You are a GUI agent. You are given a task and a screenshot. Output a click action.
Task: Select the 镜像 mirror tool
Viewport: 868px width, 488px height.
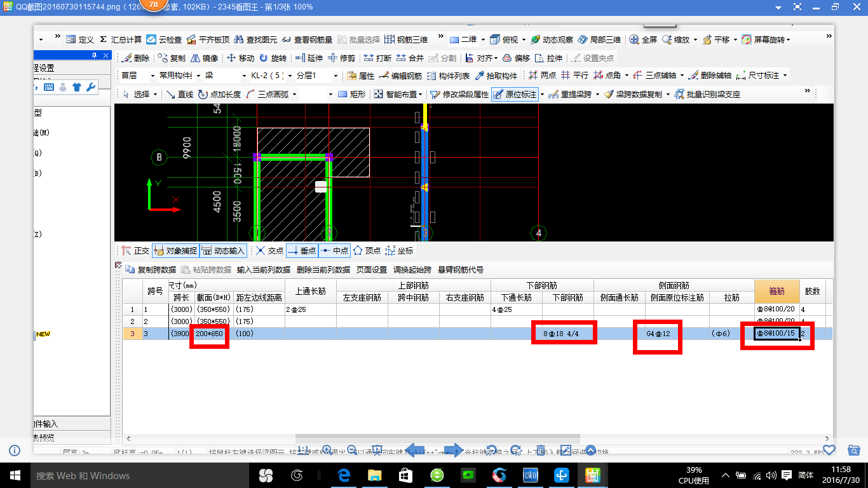coord(204,58)
